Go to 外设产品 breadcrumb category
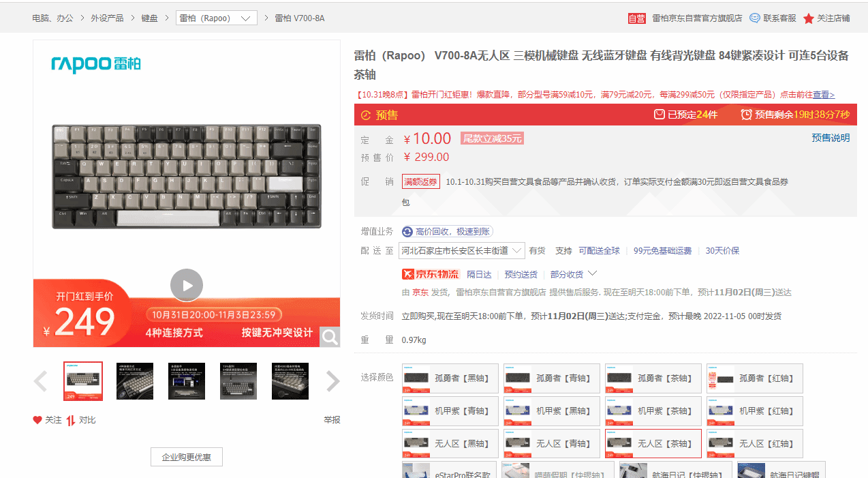 pos(108,18)
